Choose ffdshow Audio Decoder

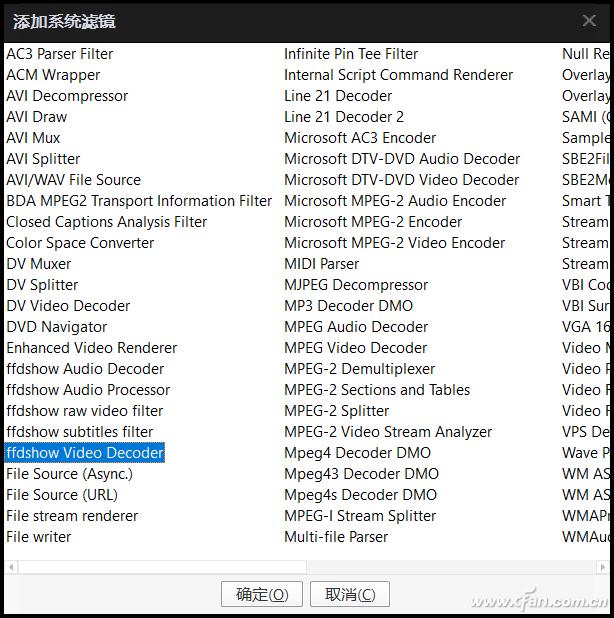pyautogui.click(x=85, y=369)
